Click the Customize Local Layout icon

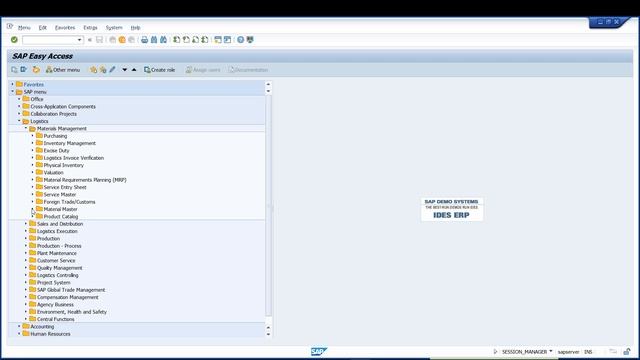[250, 40]
